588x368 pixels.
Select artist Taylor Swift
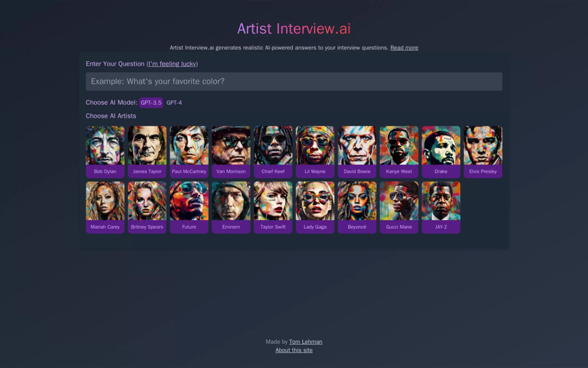[273, 207]
